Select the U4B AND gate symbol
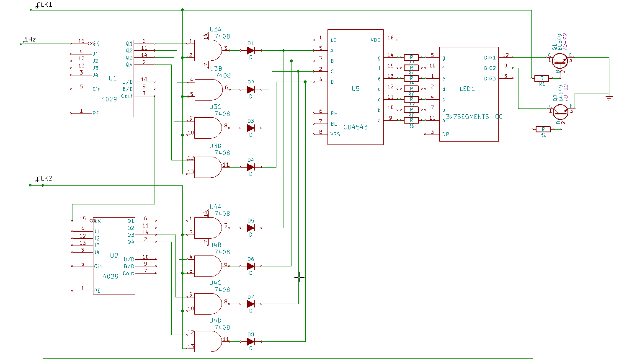The height and width of the screenshot is (364, 619). pos(208,266)
